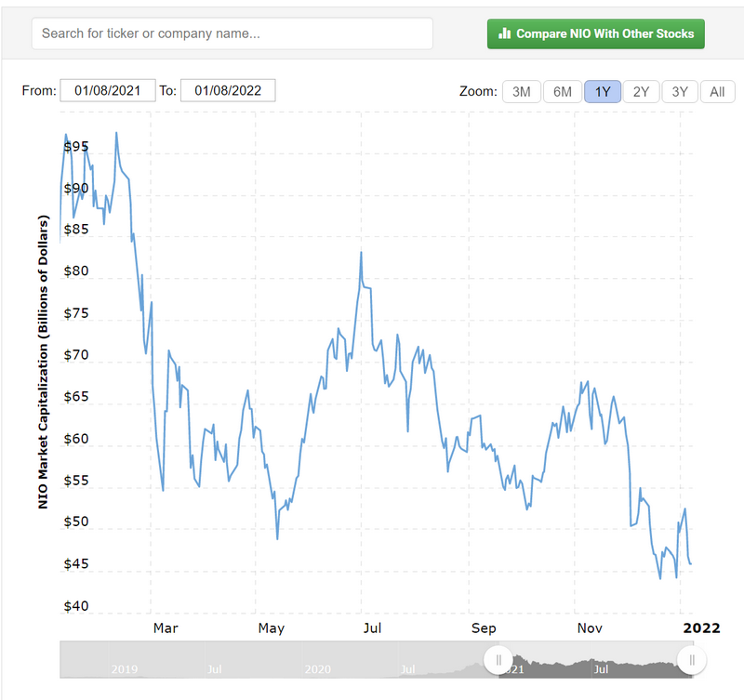
Task: Click the 2019 area in range navigator
Action: pyautogui.click(x=125, y=668)
